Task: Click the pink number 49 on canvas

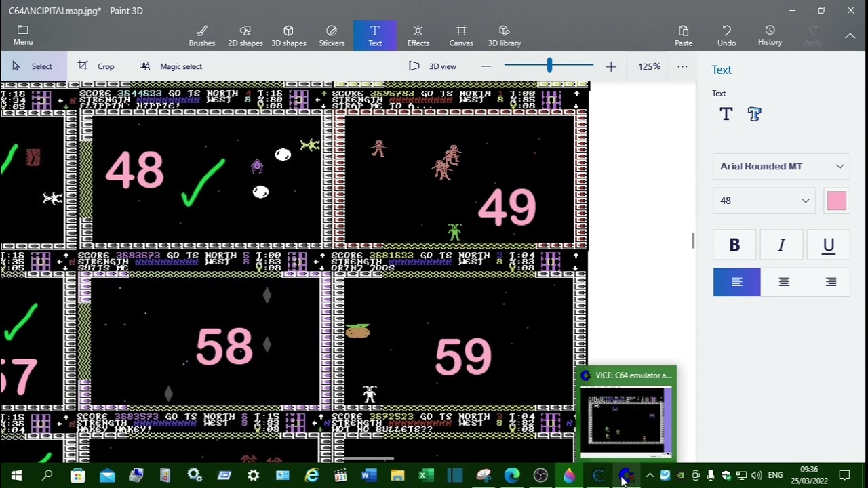Action: 507,207
